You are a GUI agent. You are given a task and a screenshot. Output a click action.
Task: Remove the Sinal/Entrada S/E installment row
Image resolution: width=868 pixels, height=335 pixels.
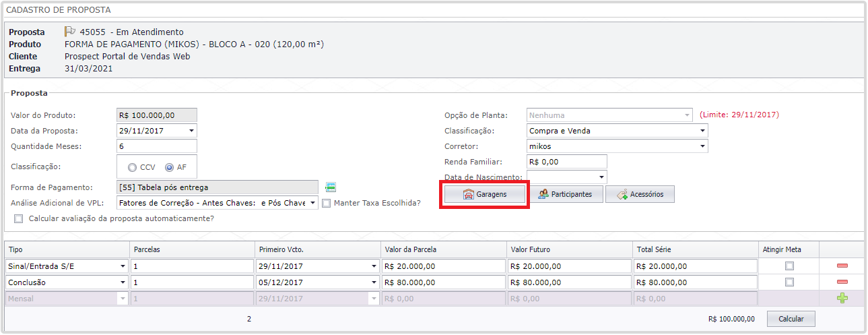point(842,266)
